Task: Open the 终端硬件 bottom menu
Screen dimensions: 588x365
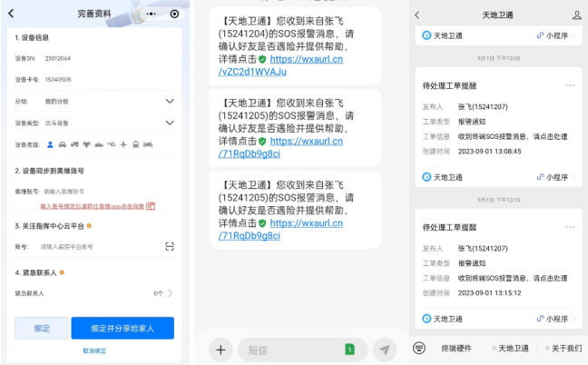Action: [x=456, y=349]
